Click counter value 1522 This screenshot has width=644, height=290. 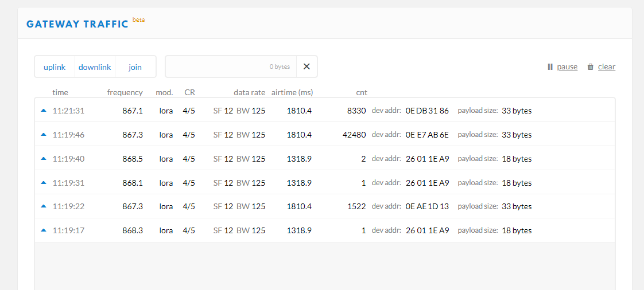coord(356,207)
